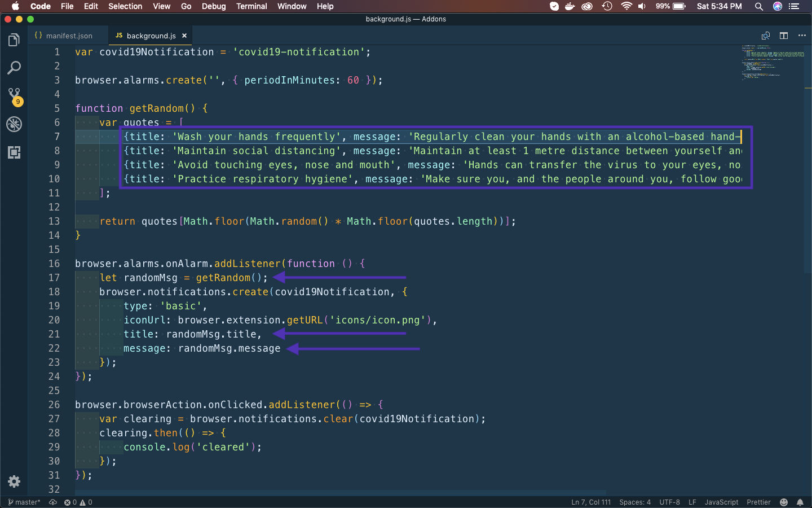Open the Selection menu
Viewport: 812px width, 508px height.
pyautogui.click(x=125, y=6)
